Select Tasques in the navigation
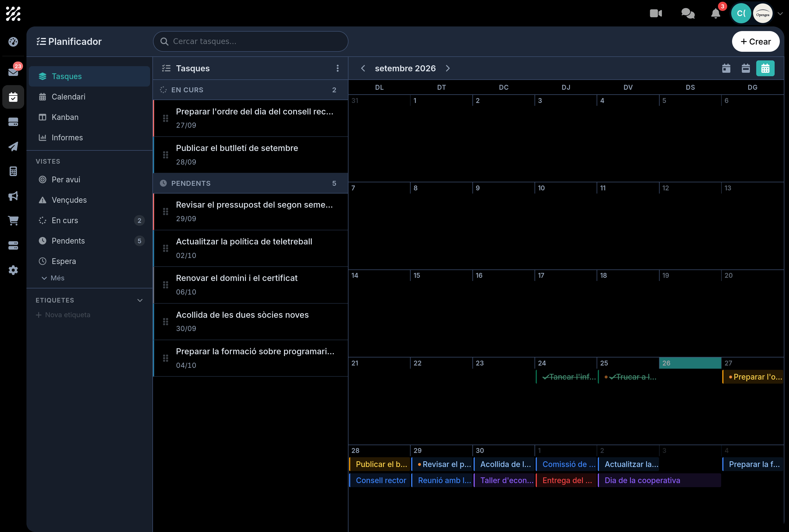This screenshot has height=532, width=789. 89,76
